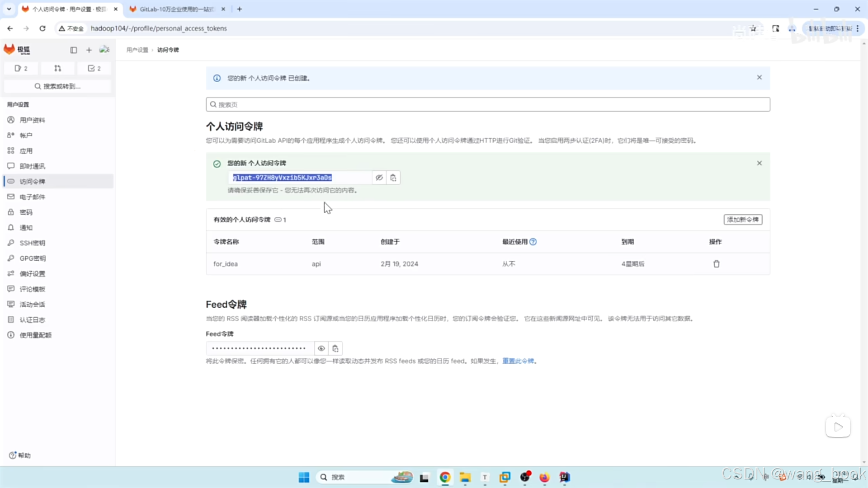Close the 个人访问令牌 tab
Viewport: 868px width, 488px height.
point(115,9)
